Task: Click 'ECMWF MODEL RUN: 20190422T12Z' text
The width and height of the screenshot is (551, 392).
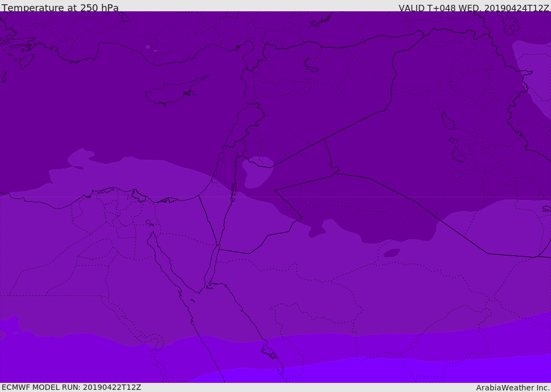Action: coord(72,387)
